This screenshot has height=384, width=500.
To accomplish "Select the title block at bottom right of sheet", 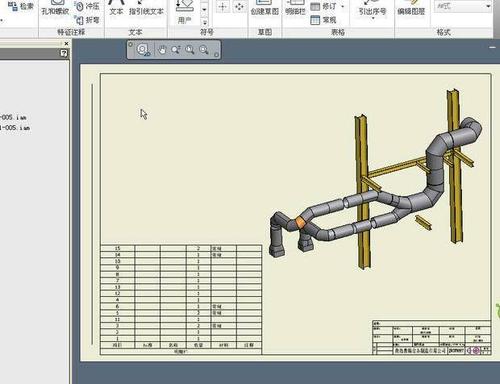I will click(432, 337).
